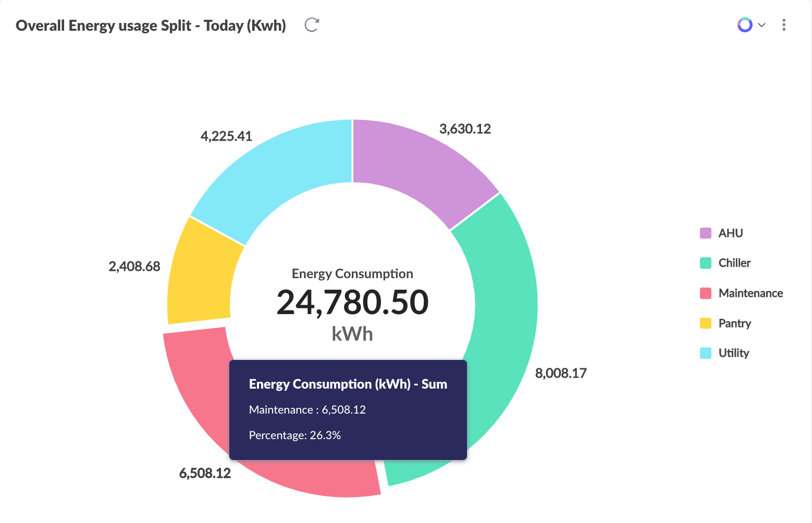
Task: Click the Maintenance pink legend swatch
Action: click(706, 293)
